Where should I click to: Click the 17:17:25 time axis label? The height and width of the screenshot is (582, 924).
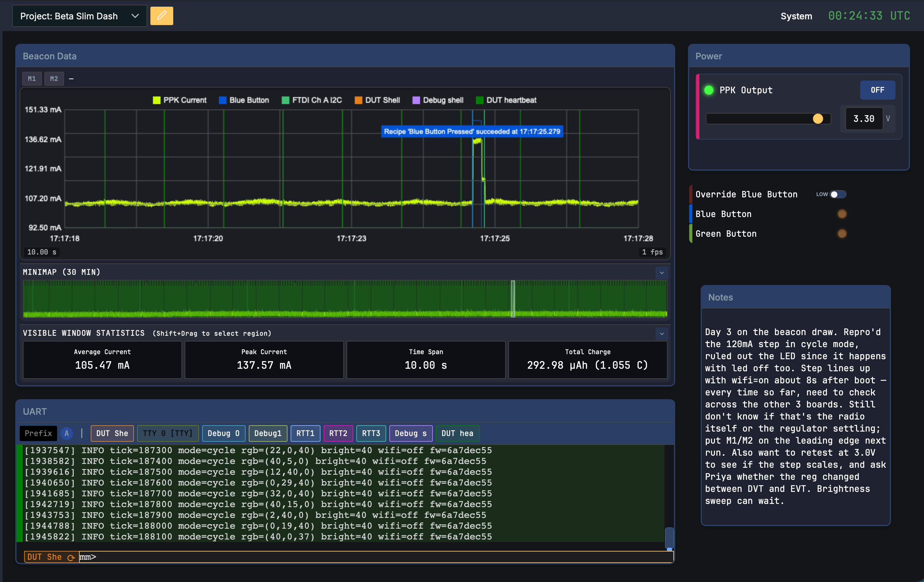(x=495, y=239)
